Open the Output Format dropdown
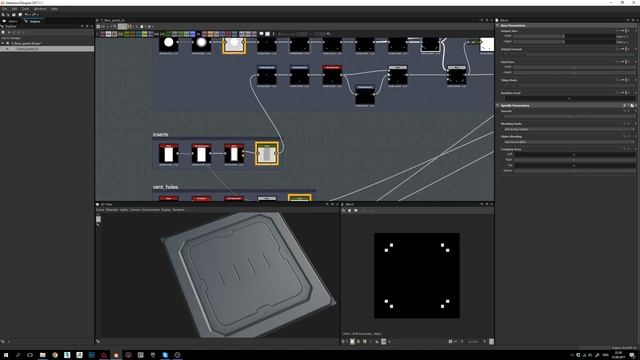The height and width of the screenshot is (360, 640). pyautogui.click(x=568, y=54)
